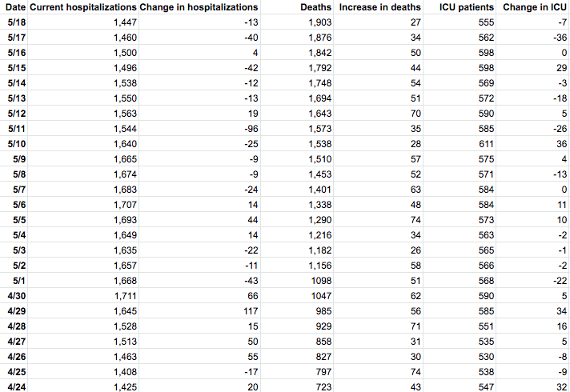Viewport: 570px width, 392px height.
Task: Click the deaths value 1098
Action: 319,280
